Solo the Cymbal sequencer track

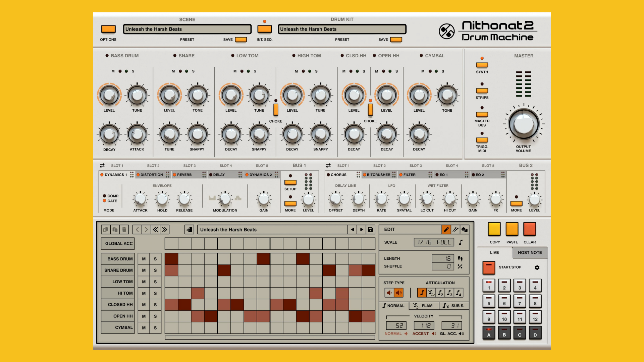coord(155,328)
